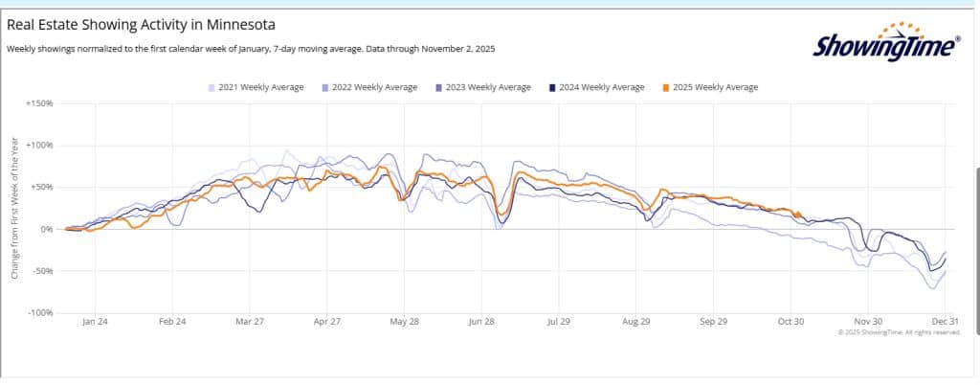Click the end of the 2025 orange line
980x385 pixels.
tap(800, 215)
